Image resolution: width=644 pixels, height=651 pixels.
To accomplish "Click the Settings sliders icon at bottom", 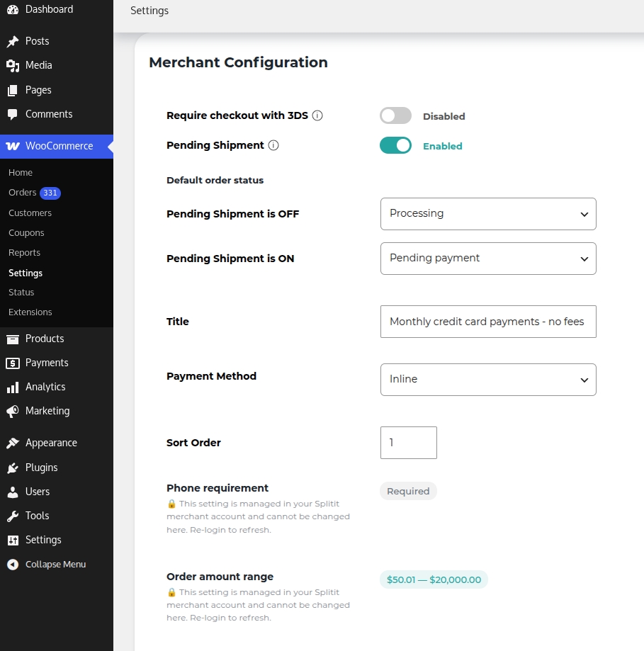I will [x=13, y=540].
